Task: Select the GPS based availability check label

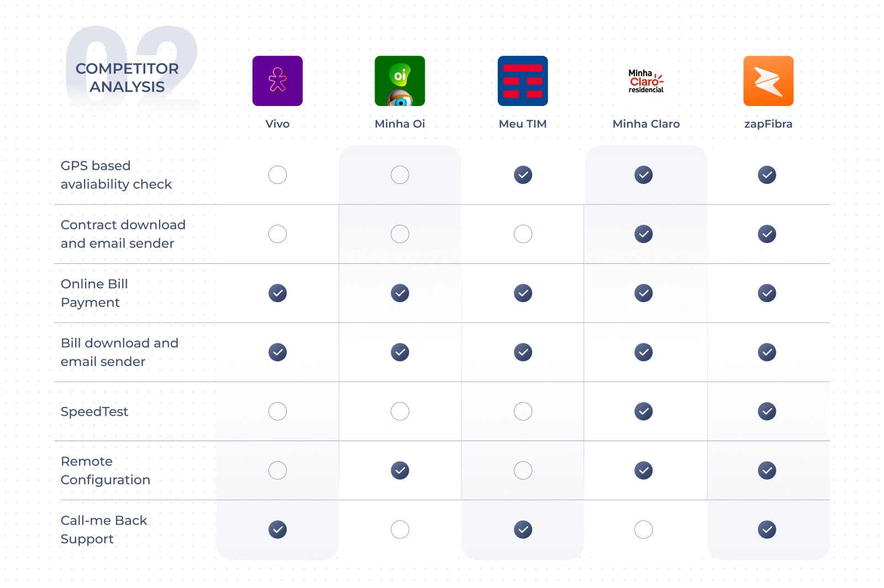Action: click(116, 175)
